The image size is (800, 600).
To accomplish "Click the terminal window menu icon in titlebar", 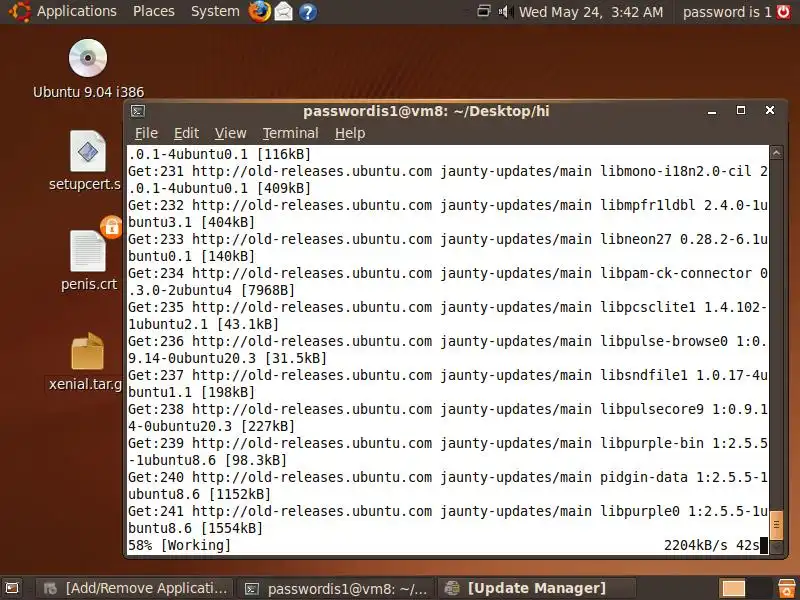I will click(x=138, y=111).
